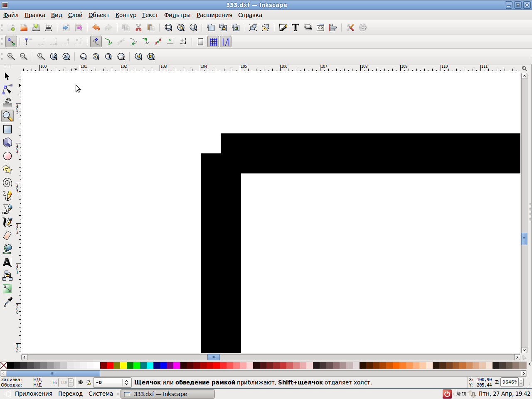Toggle snapping to paths

(x=108, y=42)
